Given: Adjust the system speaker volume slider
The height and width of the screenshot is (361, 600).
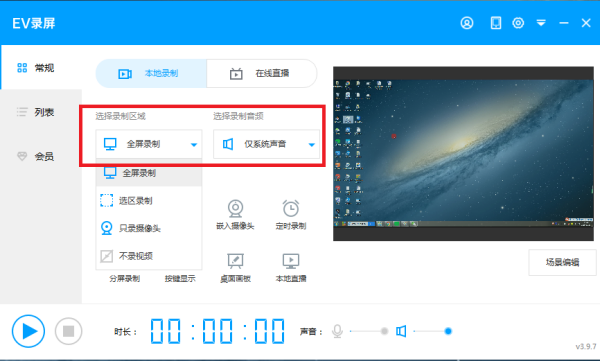Looking at the screenshot, I should [x=433, y=331].
